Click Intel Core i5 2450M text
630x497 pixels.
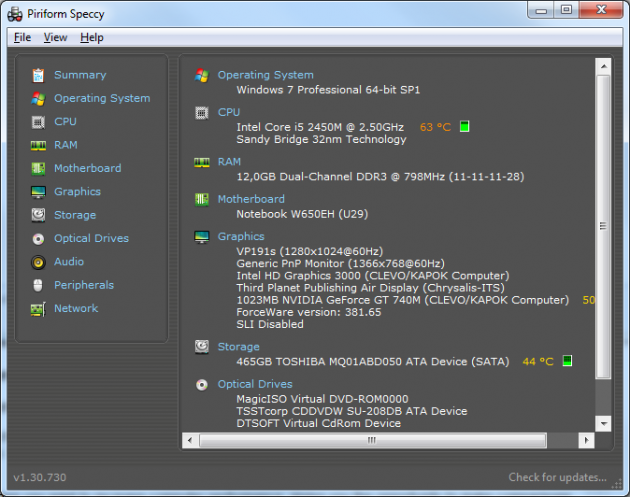pos(320,127)
